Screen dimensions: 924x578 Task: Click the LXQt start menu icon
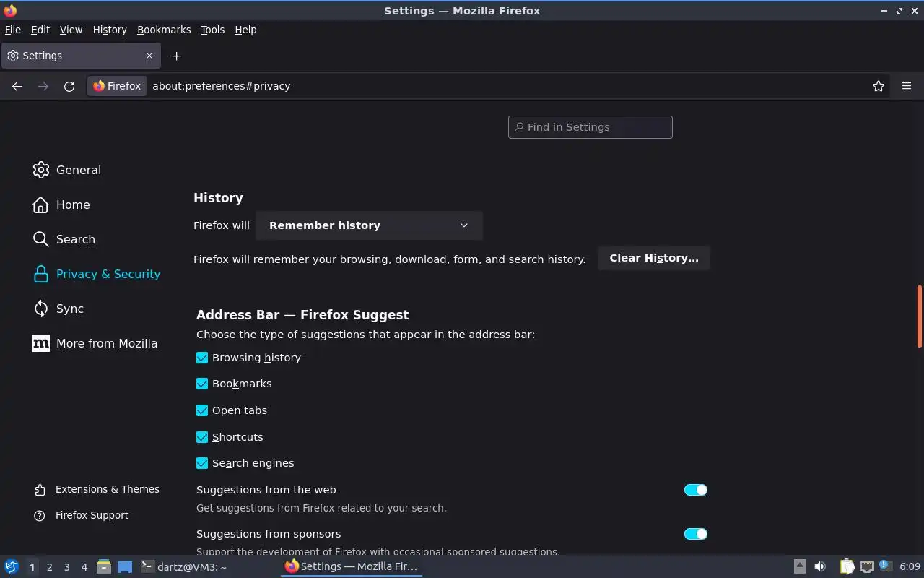click(x=12, y=566)
